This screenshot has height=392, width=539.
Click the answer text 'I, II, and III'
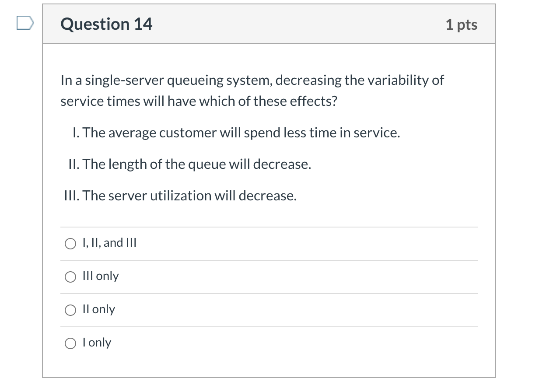point(109,243)
